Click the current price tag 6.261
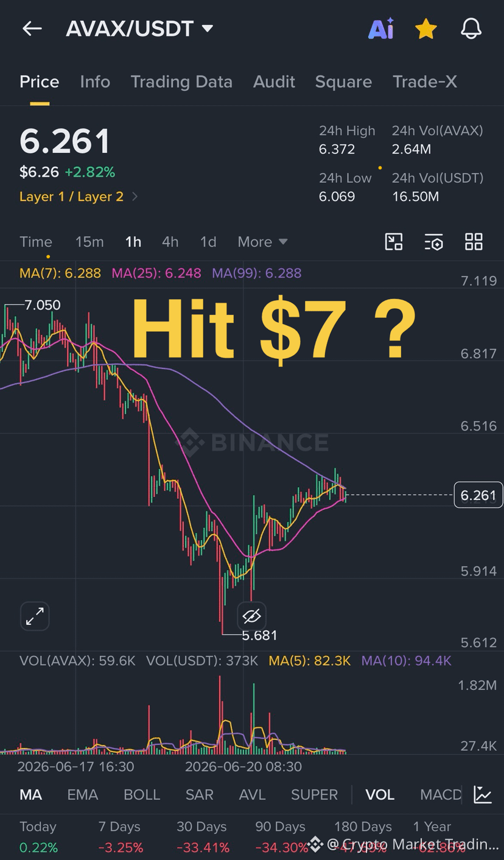The width and height of the screenshot is (504, 860). pyautogui.click(x=478, y=495)
